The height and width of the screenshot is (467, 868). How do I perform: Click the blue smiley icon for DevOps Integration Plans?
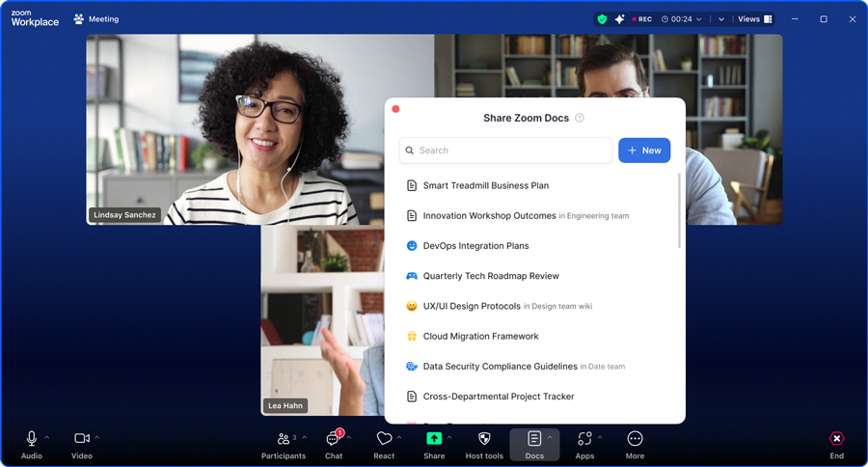(x=411, y=245)
